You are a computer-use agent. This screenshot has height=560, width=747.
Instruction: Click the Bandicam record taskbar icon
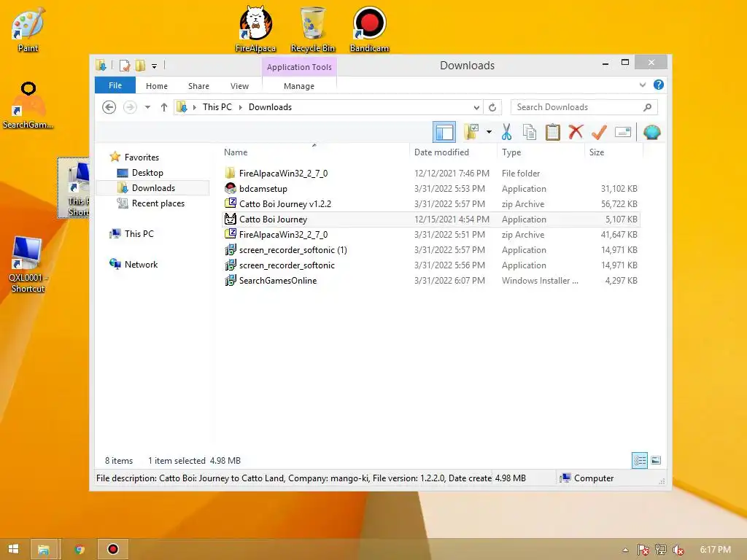coord(113,549)
